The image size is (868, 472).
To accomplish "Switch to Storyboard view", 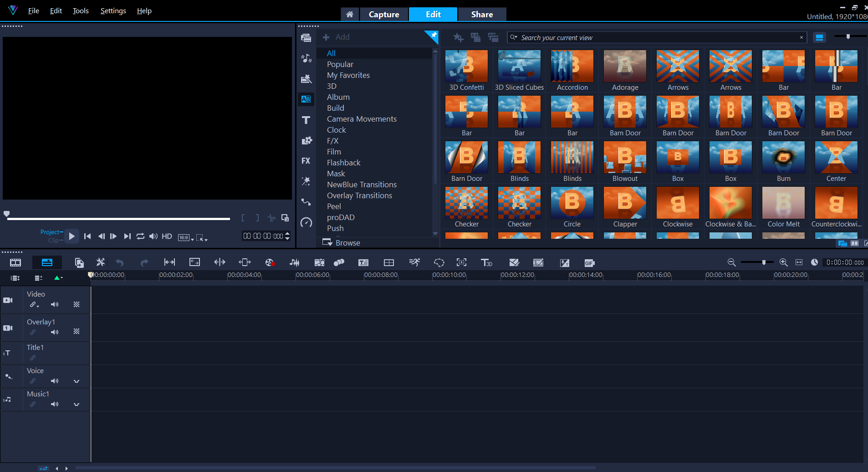I will [15, 262].
